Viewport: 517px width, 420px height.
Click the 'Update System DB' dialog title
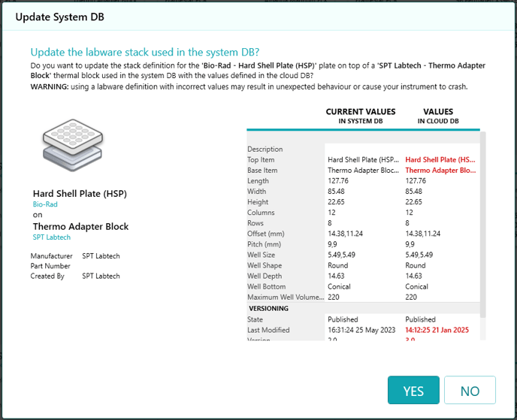pos(59,17)
